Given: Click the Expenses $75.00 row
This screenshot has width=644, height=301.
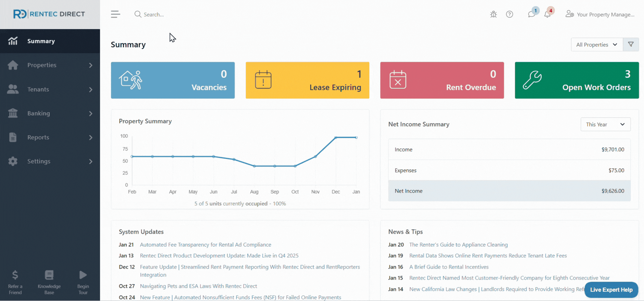Looking at the screenshot, I should point(509,170).
